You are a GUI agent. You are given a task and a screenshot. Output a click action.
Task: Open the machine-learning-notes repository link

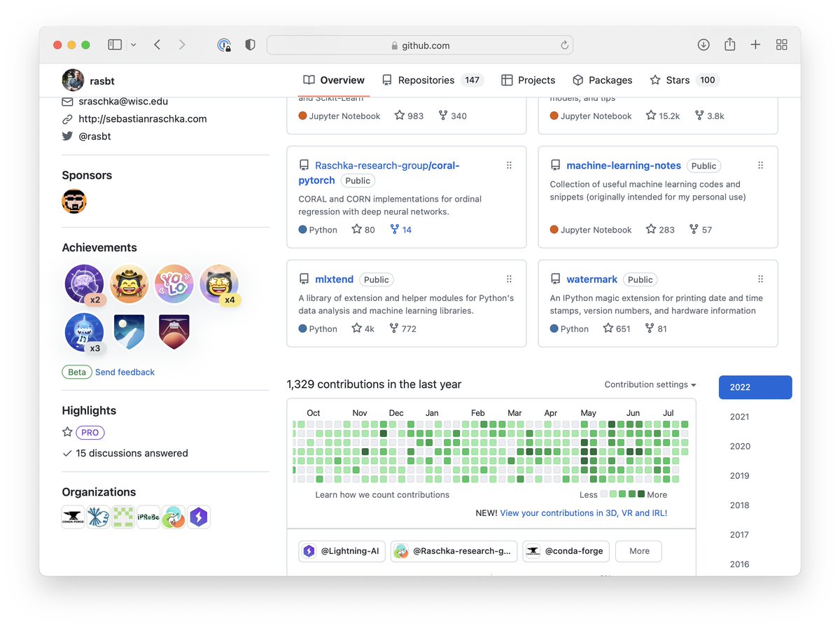tap(624, 165)
